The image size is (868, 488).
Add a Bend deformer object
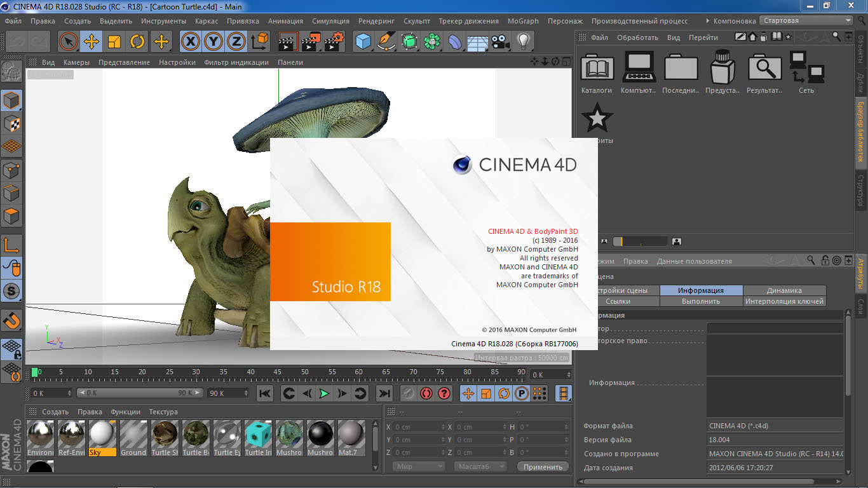point(455,42)
